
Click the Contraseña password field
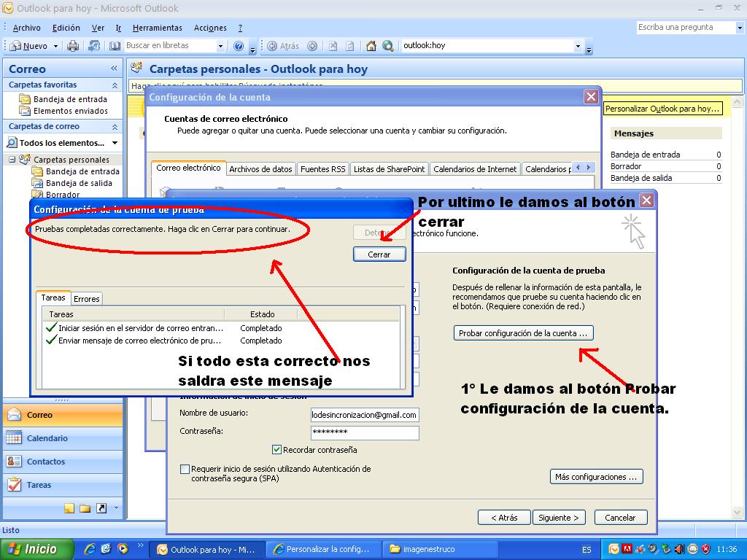[365, 432]
